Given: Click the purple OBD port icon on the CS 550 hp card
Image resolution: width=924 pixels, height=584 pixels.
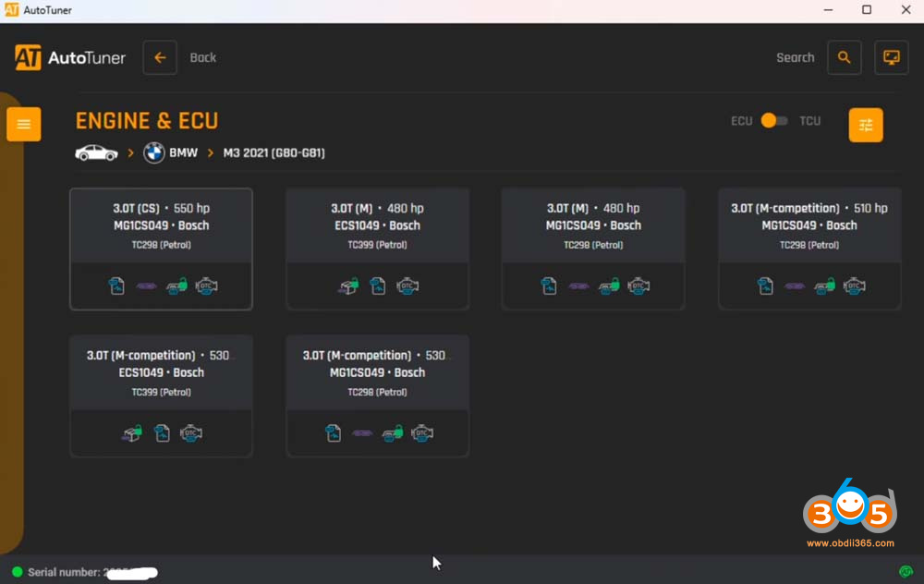Looking at the screenshot, I should (147, 286).
